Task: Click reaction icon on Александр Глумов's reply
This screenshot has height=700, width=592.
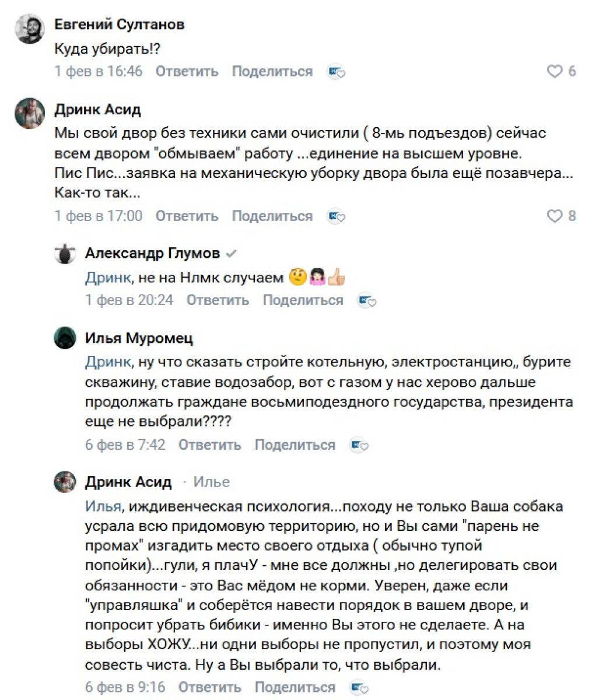Action: [367, 300]
